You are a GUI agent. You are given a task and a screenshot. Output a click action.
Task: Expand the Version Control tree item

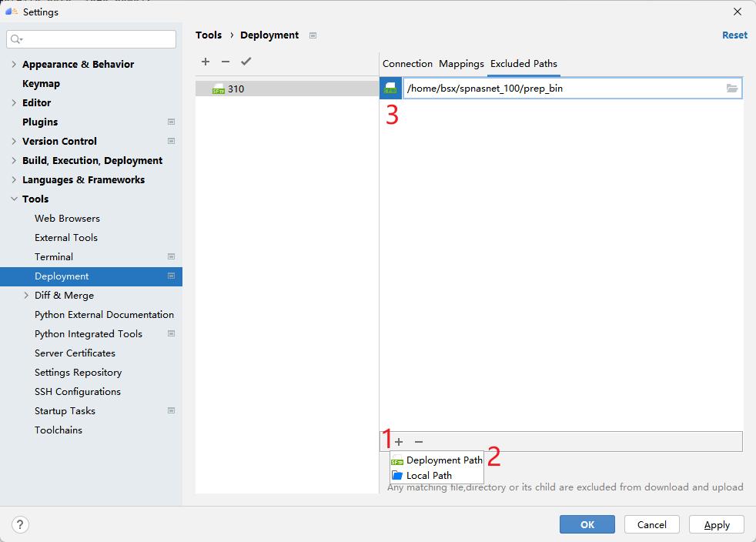click(x=15, y=141)
